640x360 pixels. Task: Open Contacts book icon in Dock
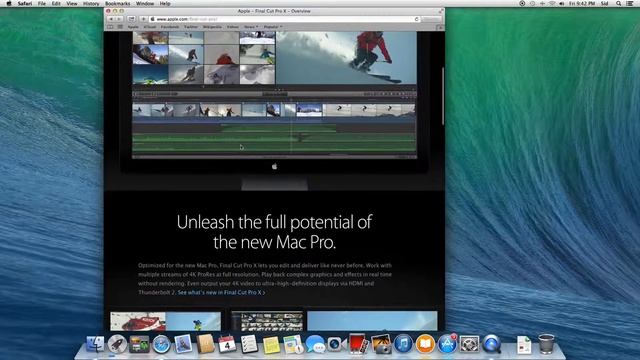click(205, 344)
